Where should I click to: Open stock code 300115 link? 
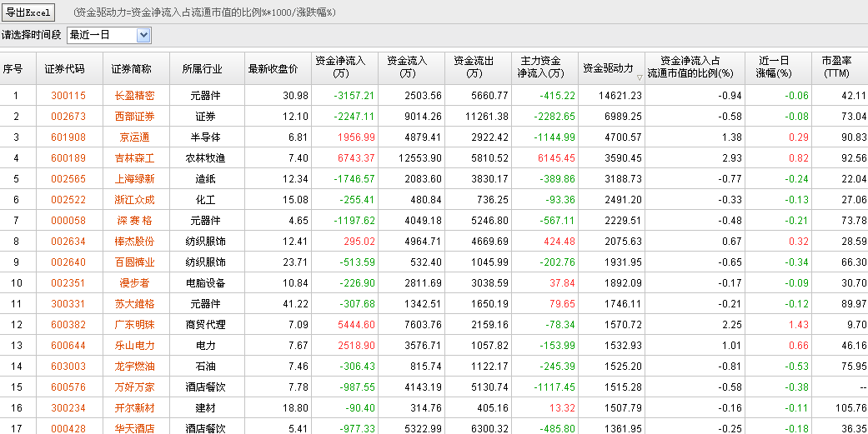[68, 96]
